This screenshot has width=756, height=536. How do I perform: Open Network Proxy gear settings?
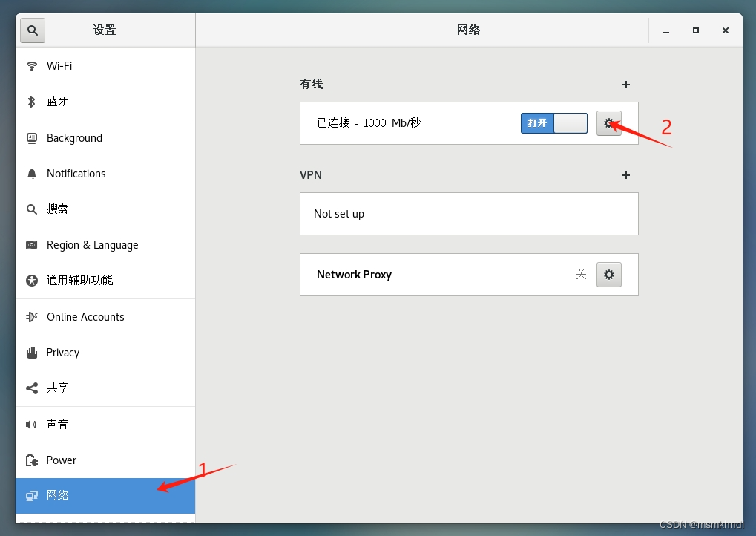pyautogui.click(x=609, y=275)
